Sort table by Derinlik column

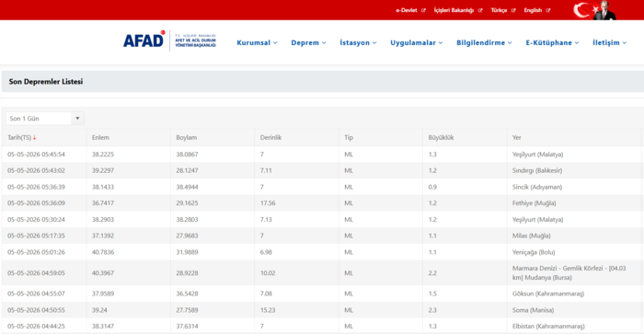coord(270,138)
